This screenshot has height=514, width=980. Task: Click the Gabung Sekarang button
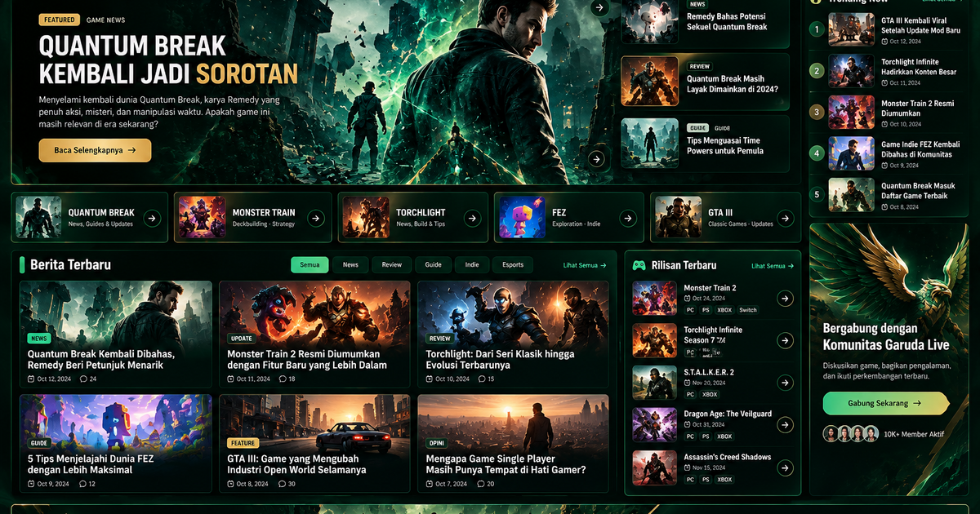pyautogui.click(x=886, y=403)
